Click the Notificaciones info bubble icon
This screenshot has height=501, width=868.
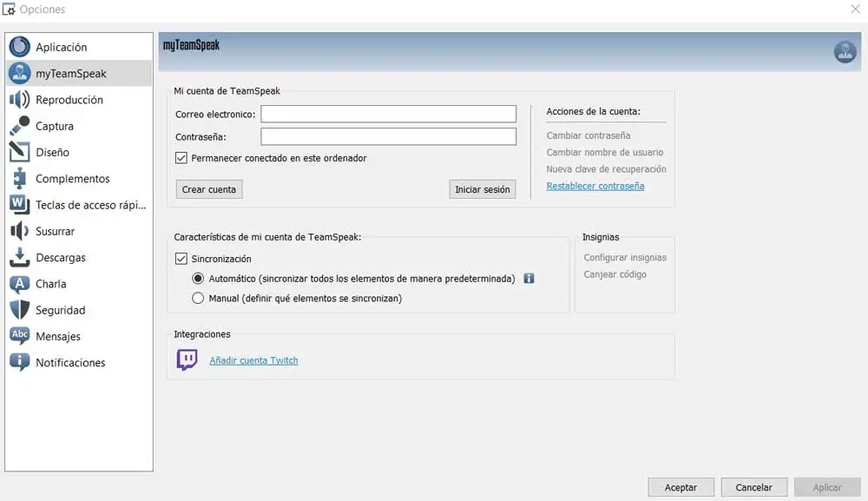[x=19, y=362]
